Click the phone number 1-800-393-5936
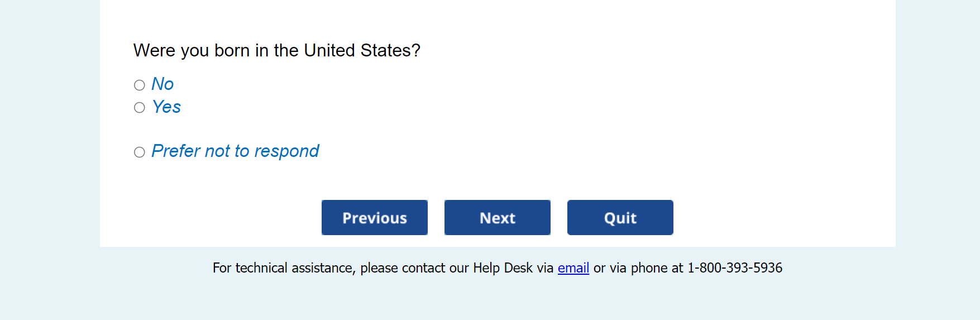The height and width of the screenshot is (320, 980). [x=735, y=268]
